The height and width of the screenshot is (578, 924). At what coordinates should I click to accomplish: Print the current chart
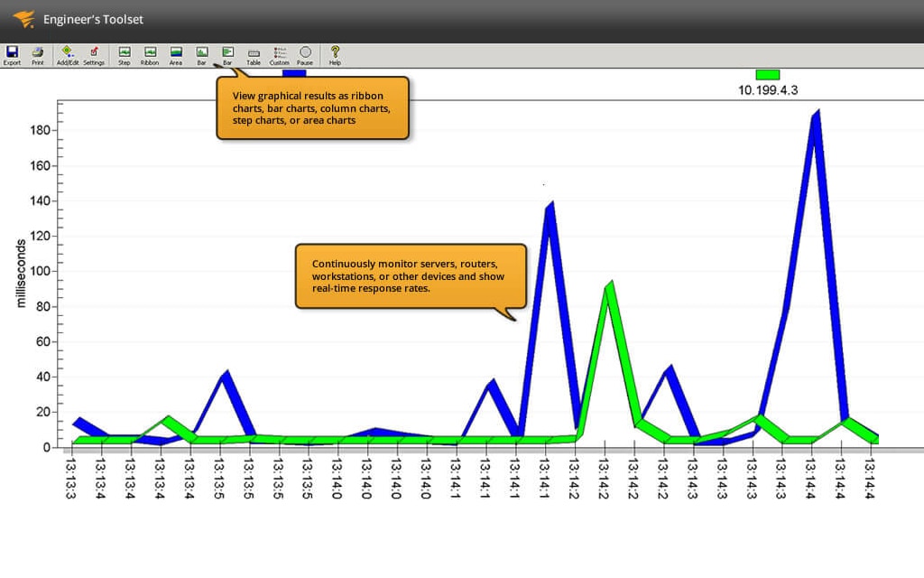[37, 54]
